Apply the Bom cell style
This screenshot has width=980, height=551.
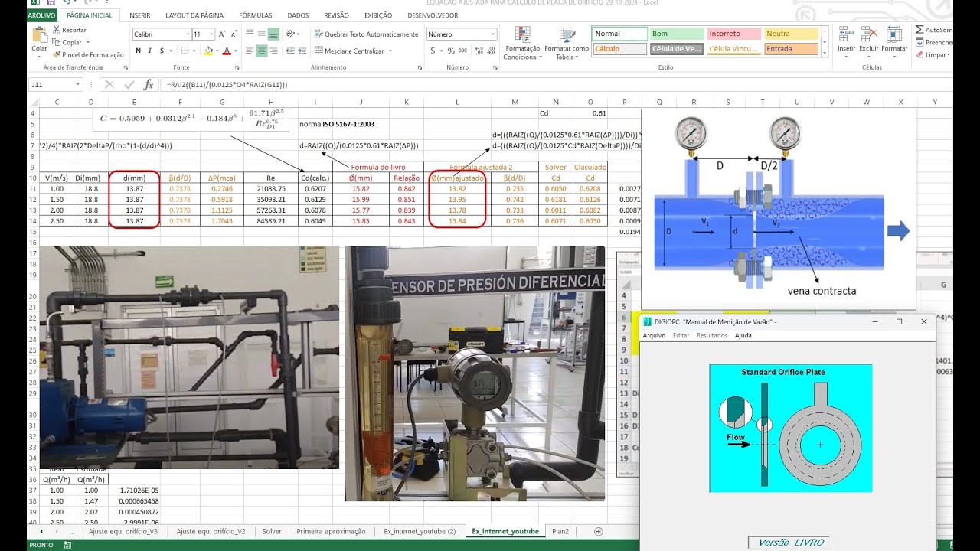pos(677,34)
